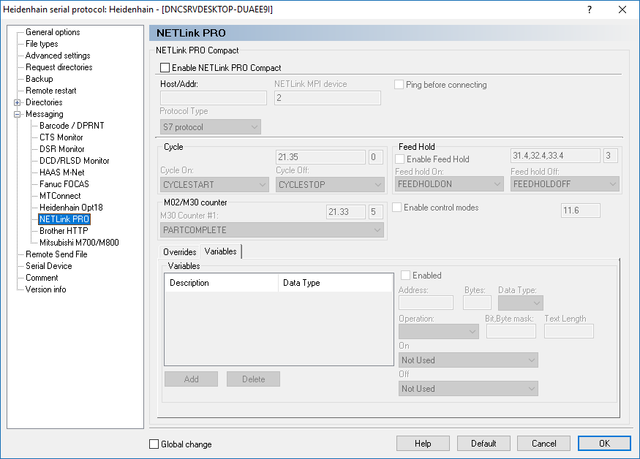Click the control modes field 11.6
Image resolution: width=640 pixels, height=459 pixels.
[580, 211]
